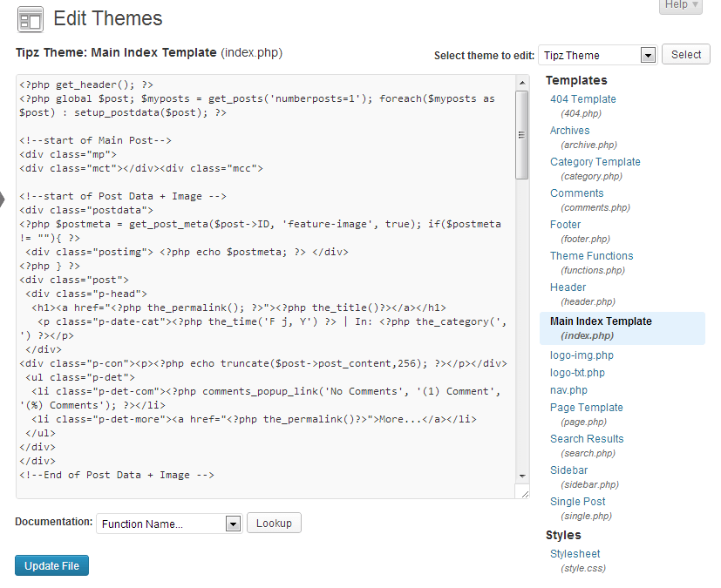
Task: Click the Edit Themes page icon
Action: click(31, 19)
